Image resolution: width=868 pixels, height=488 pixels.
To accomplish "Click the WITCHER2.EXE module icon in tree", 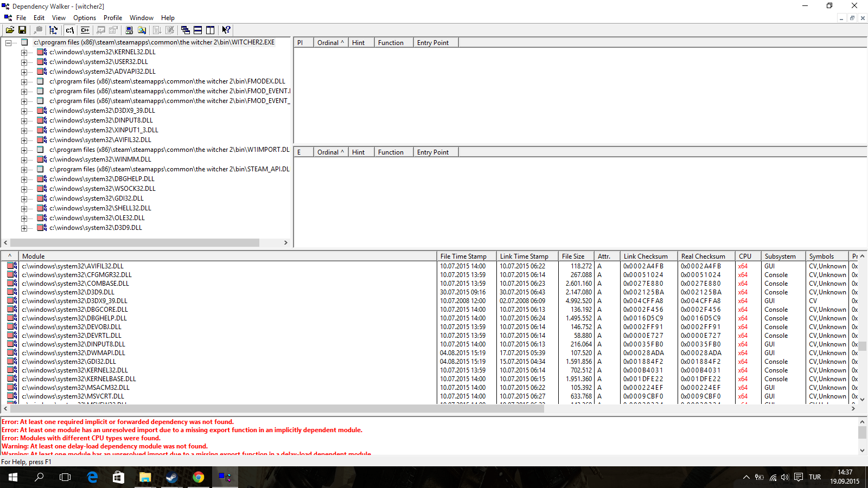I will (x=24, y=42).
